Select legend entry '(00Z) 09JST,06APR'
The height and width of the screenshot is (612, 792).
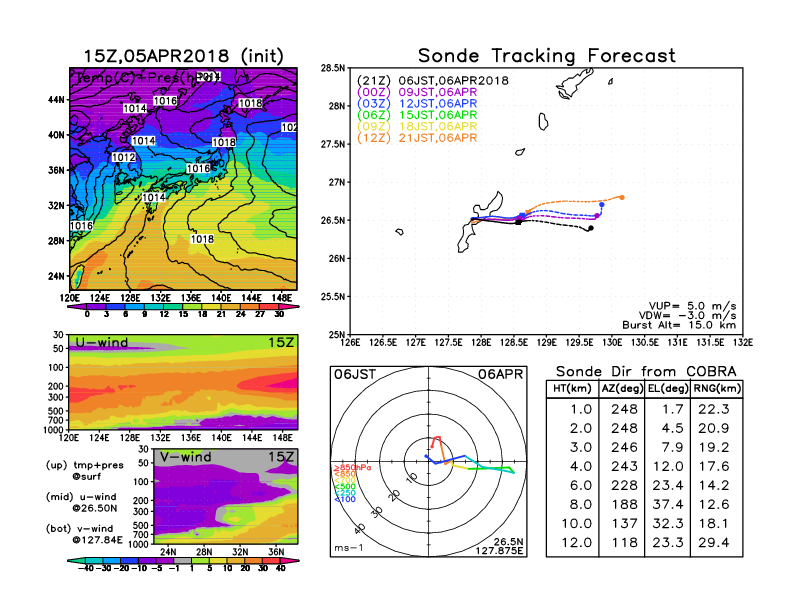(417, 92)
